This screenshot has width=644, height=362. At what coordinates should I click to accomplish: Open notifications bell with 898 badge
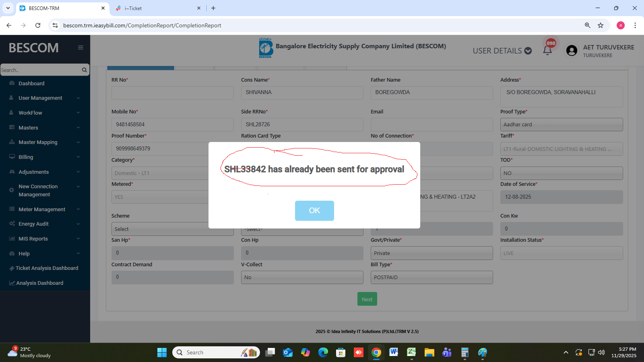click(x=547, y=50)
